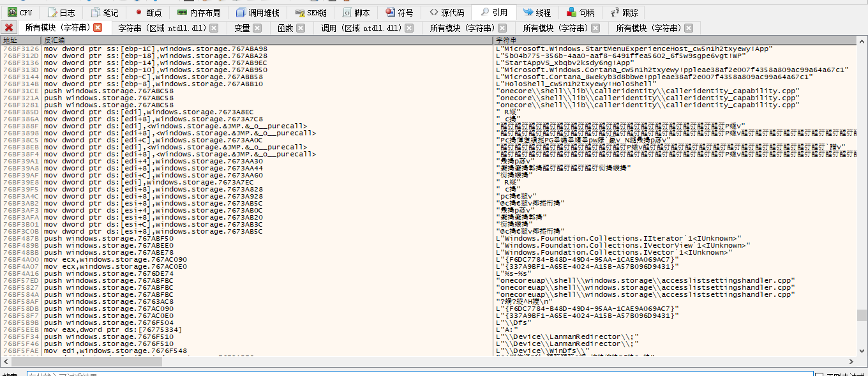Select the HoloShell_cw5n1h2txyewy!HoloShell string
The image size is (868, 376).
tap(576, 84)
